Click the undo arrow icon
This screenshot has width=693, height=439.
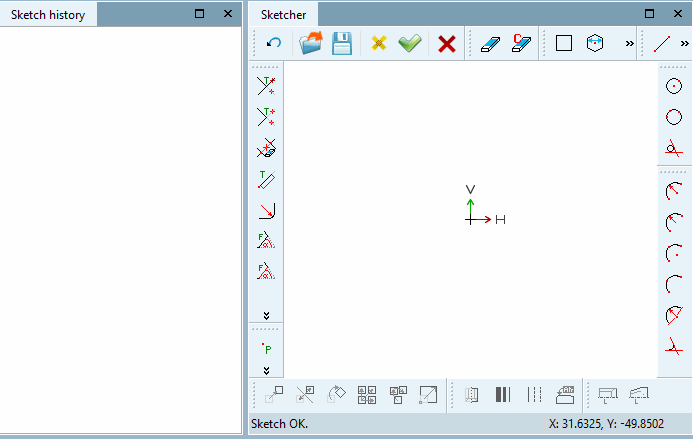[274, 43]
